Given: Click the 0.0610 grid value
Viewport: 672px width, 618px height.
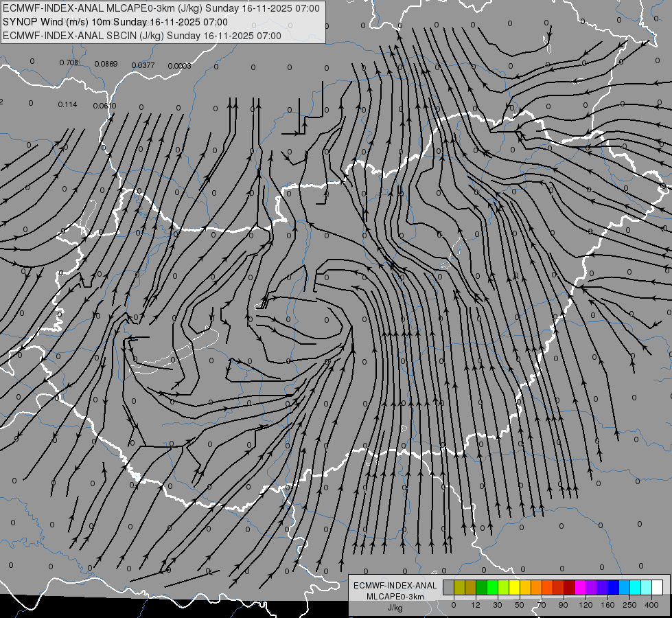Looking at the screenshot, I should pos(104,106).
